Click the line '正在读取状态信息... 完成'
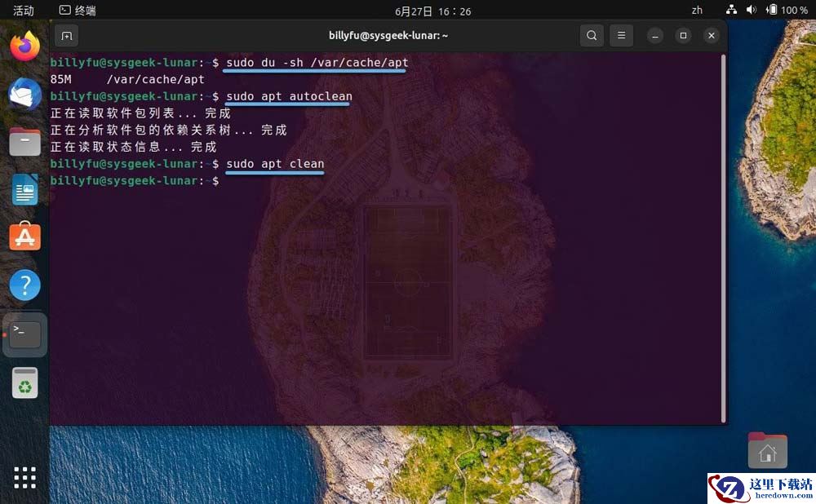 click(x=133, y=147)
